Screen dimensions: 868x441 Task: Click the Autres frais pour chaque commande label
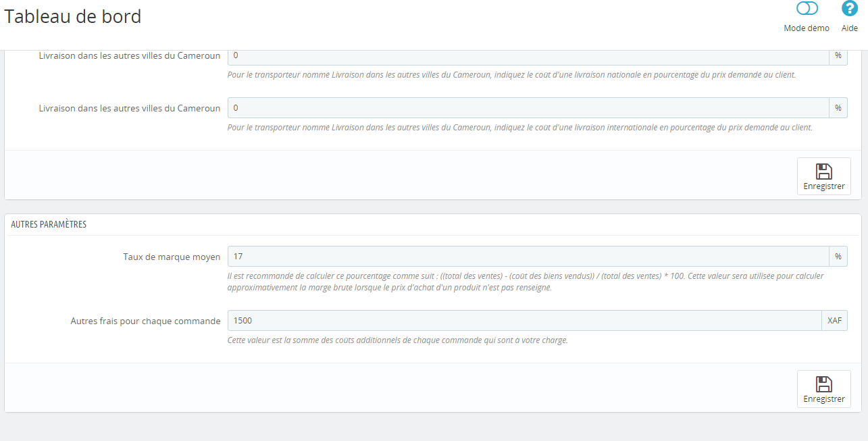click(145, 321)
